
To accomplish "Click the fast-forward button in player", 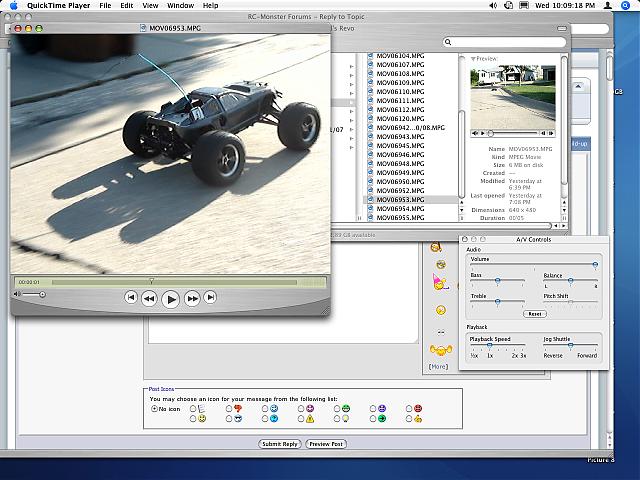I will click(x=192, y=297).
